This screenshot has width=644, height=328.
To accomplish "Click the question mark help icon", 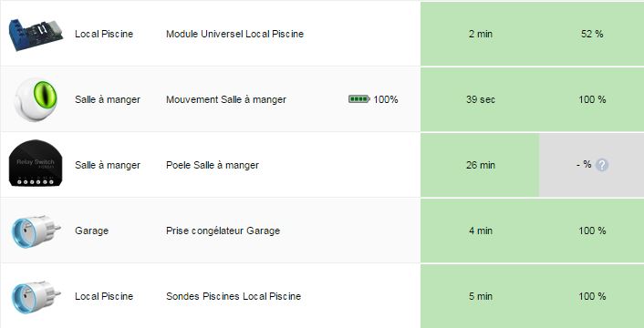I will (602, 165).
